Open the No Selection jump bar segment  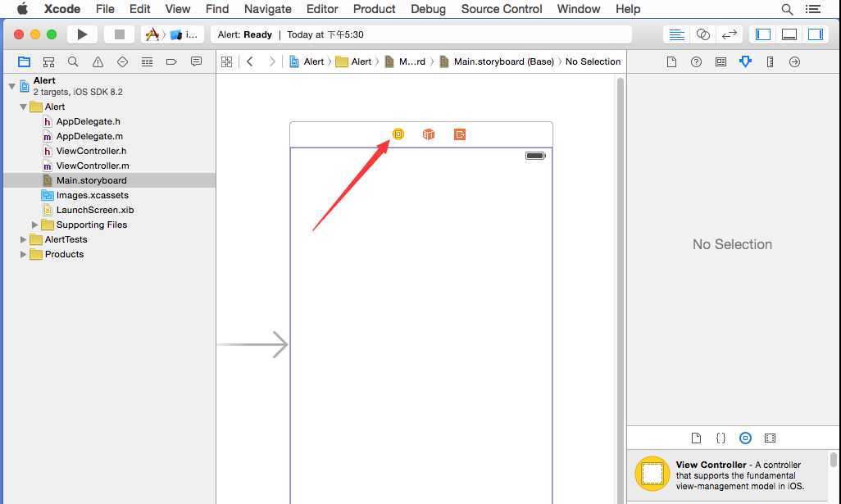tap(593, 61)
